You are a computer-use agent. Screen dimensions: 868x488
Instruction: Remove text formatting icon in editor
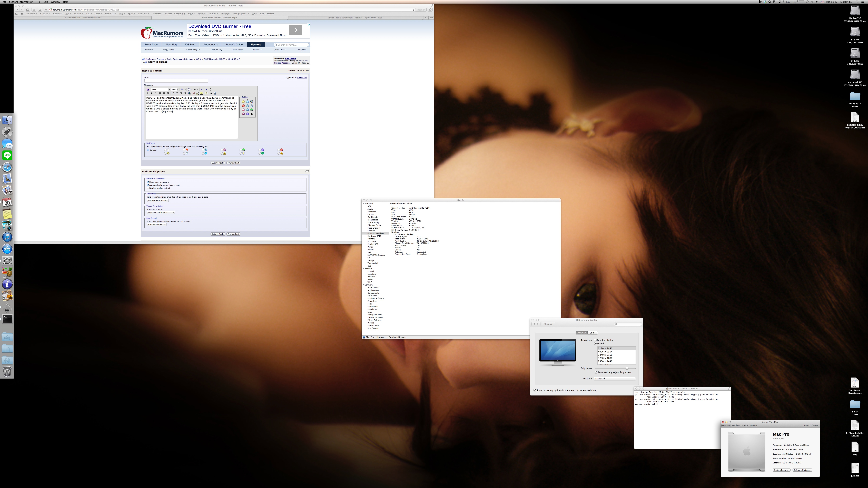148,90
